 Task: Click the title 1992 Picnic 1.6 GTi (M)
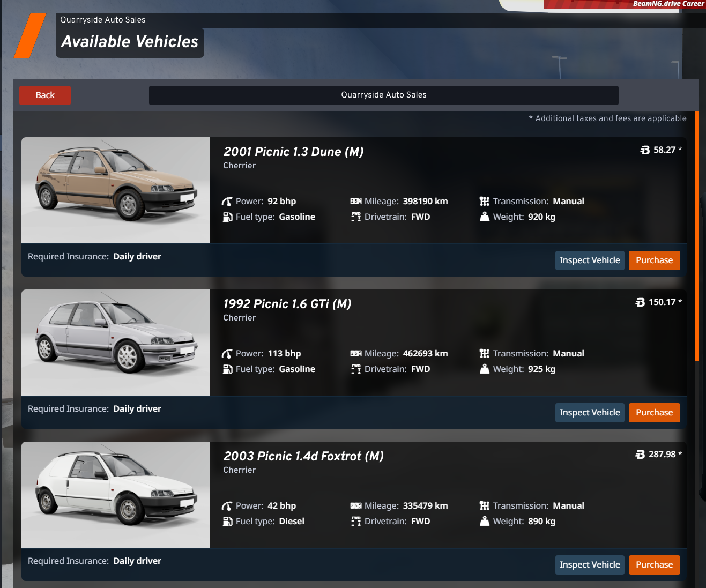coord(287,304)
